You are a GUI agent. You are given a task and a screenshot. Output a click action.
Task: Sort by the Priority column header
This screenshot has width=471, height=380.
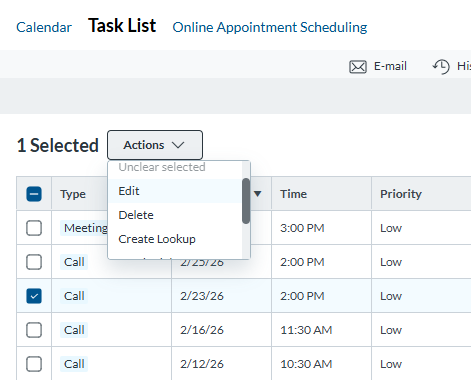pyautogui.click(x=401, y=194)
